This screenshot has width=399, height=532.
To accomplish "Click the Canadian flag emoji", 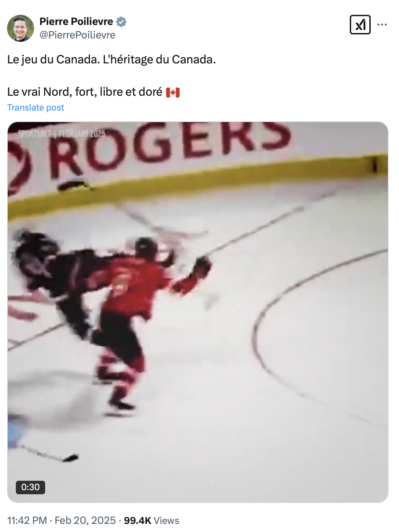I will (173, 92).
